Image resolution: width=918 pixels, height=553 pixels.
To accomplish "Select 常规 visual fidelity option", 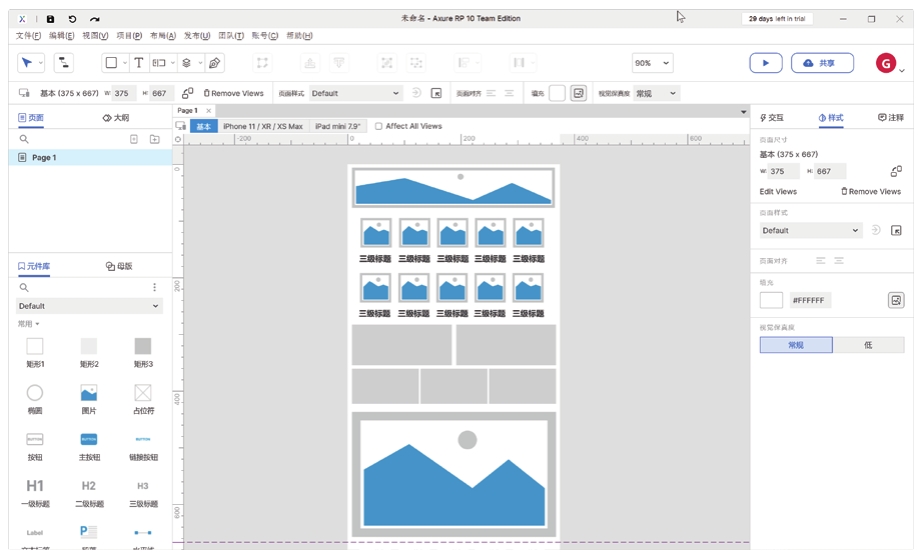I will click(796, 345).
